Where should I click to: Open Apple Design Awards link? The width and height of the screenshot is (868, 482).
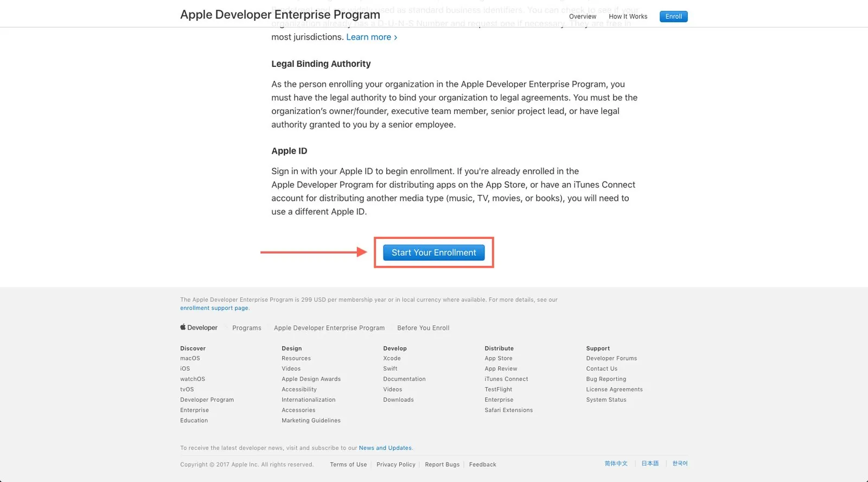tap(311, 379)
